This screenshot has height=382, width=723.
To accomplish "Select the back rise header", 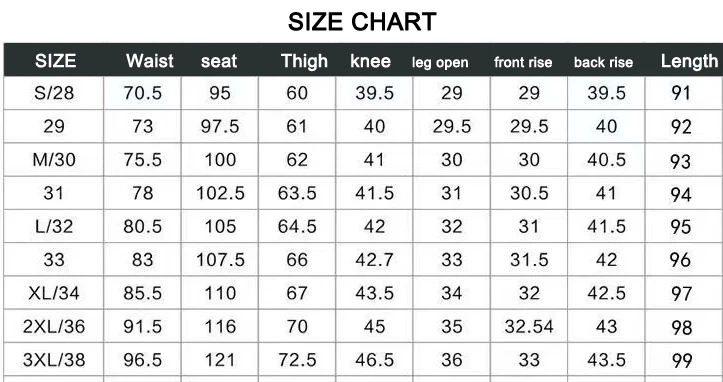I will pyautogui.click(x=603, y=62).
